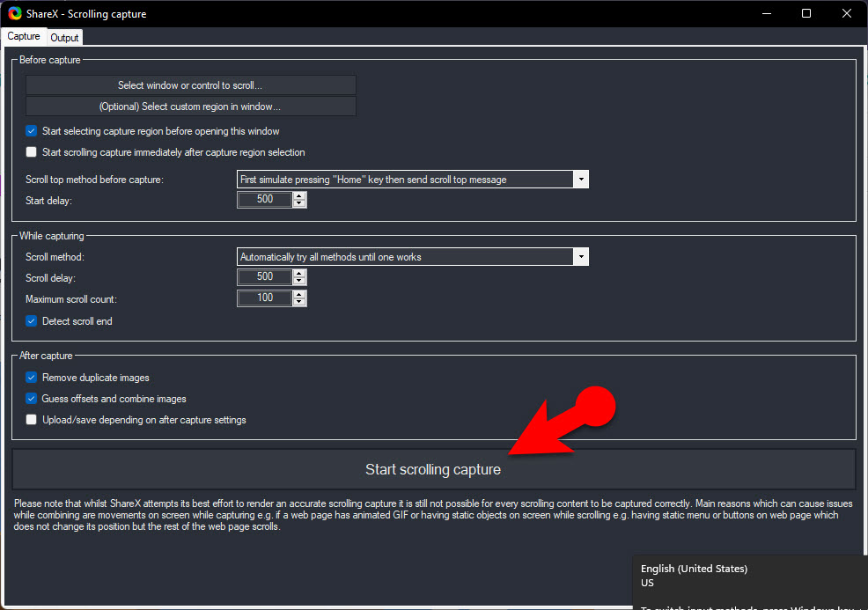
Task: Toggle Guess offsets and combine images
Action: point(32,399)
